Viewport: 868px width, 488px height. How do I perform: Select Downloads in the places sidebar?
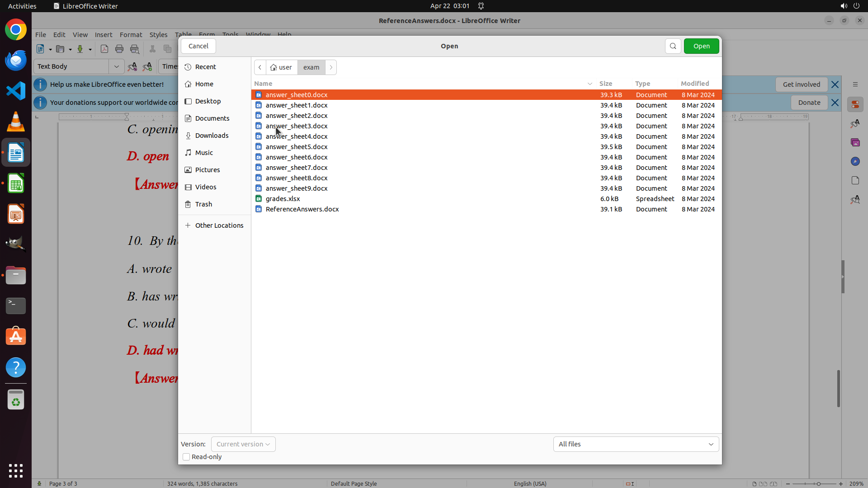click(212, 136)
